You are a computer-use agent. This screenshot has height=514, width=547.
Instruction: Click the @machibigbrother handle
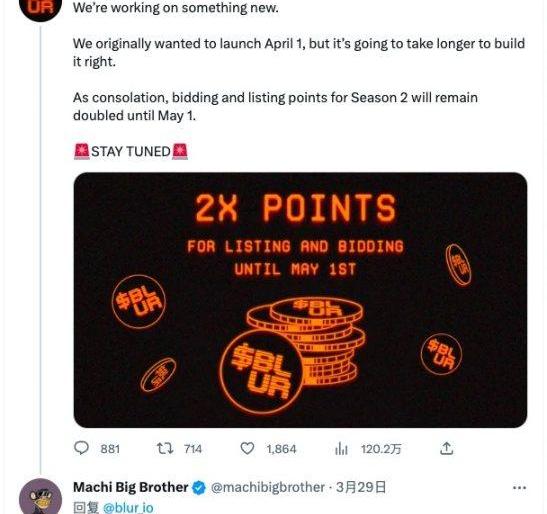tap(268, 487)
